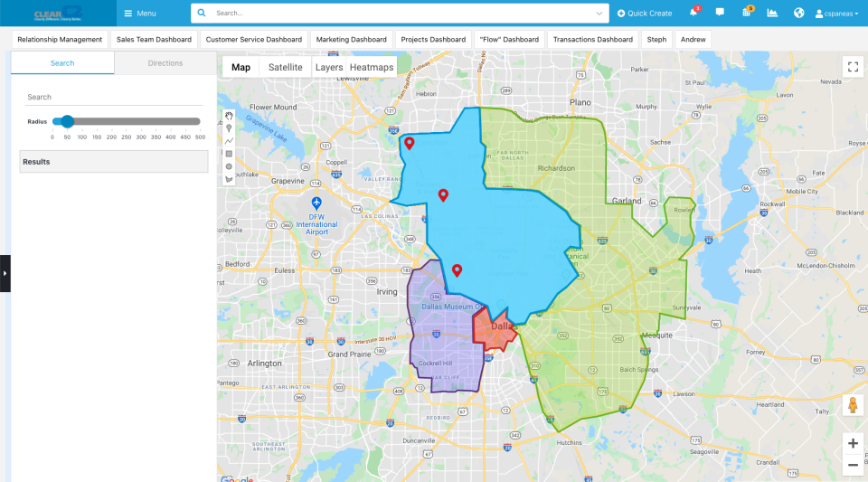Click the Flower Mound label

[273, 108]
